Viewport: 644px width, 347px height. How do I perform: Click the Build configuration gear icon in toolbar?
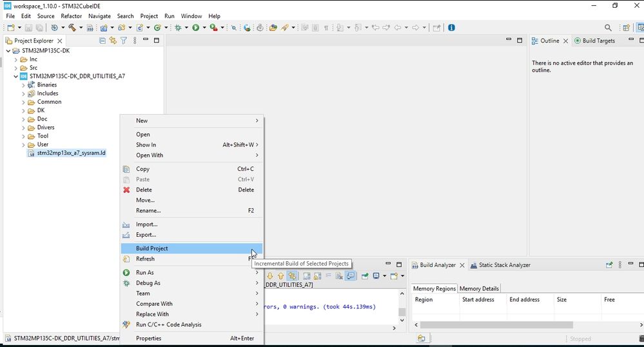pos(54,28)
